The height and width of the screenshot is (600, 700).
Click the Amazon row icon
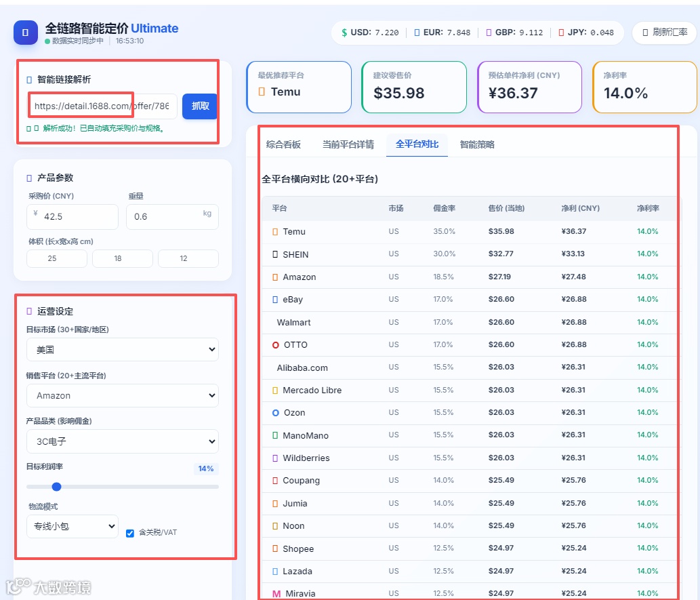(x=275, y=277)
